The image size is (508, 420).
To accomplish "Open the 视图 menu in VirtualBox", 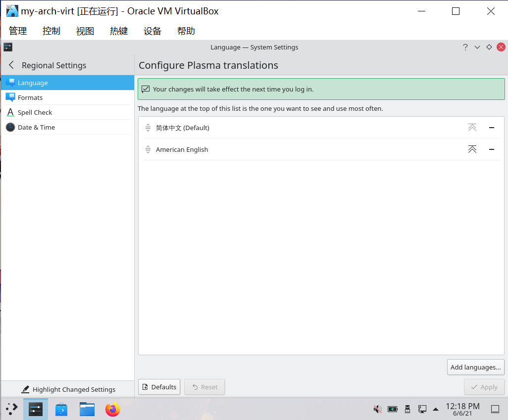I will pyautogui.click(x=85, y=31).
